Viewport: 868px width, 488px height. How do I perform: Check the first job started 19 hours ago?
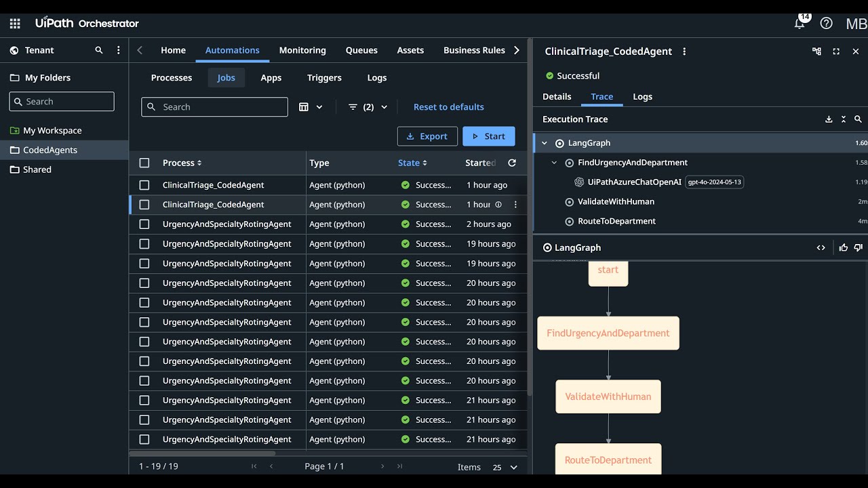pyautogui.click(x=144, y=244)
